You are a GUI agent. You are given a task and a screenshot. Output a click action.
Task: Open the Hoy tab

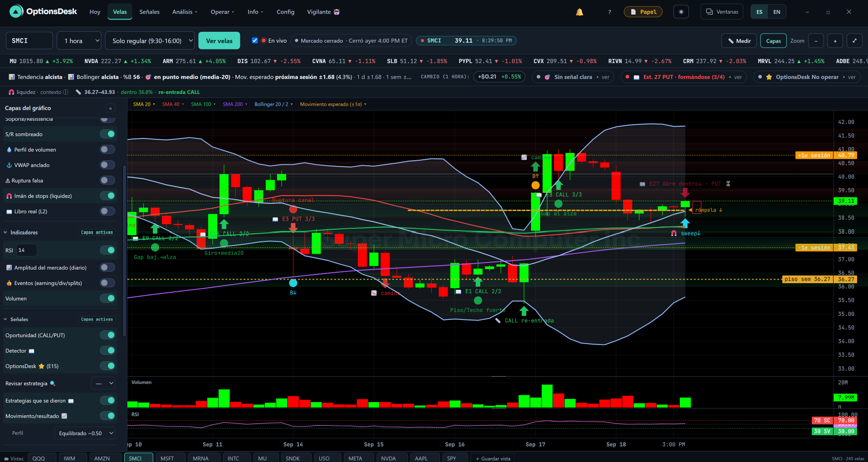(x=95, y=12)
